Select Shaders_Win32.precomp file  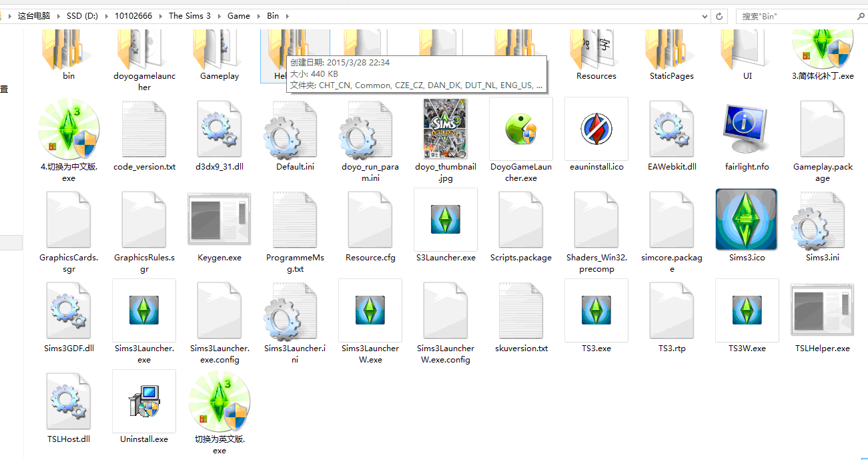coord(596,232)
